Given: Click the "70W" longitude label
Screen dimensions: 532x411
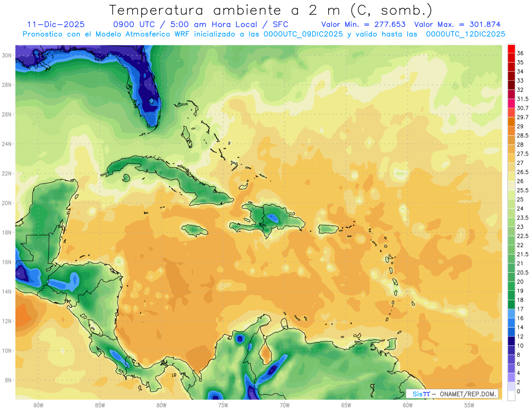Looking at the screenshot, I should click(285, 405).
